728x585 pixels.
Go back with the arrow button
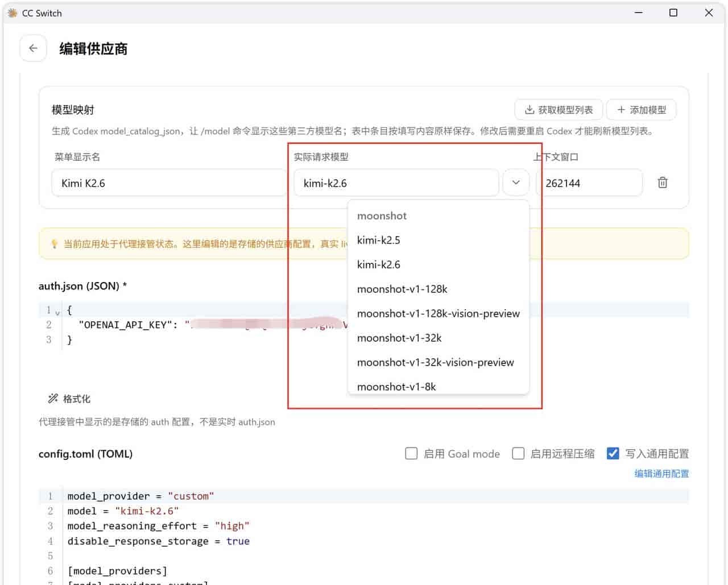(33, 48)
